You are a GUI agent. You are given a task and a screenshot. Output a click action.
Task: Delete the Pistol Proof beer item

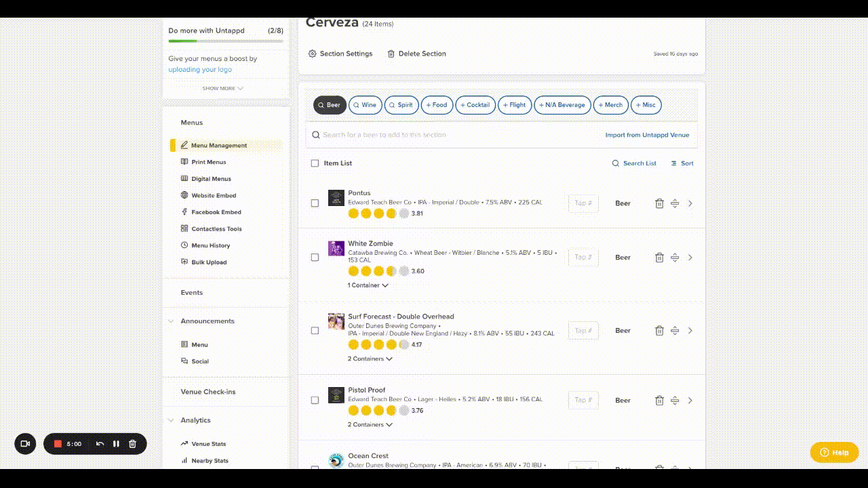coord(659,401)
